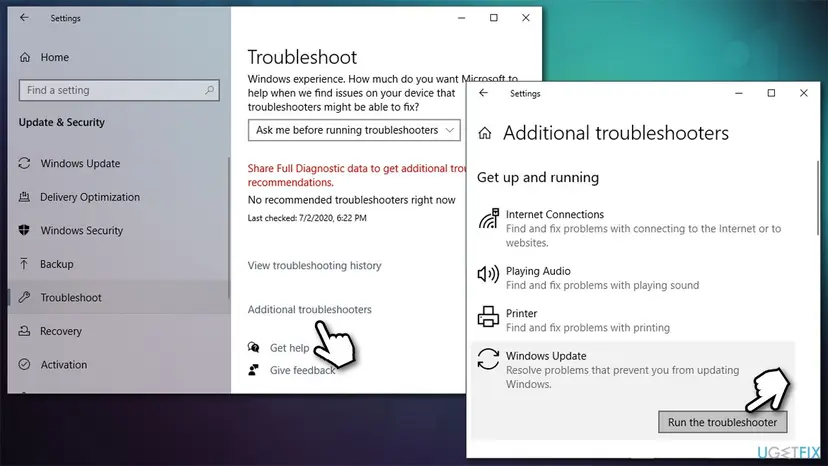Go back in the Troubleshoot Settings window
The height and width of the screenshot is (466, 828).
(x=24, y=17)
